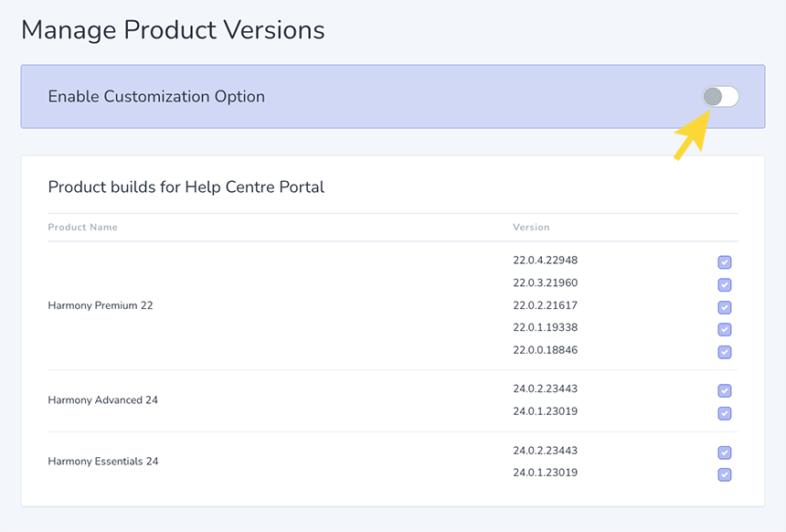Click the Enable Customization Option label
Screen dimensions: 786x532
(156, 97)
